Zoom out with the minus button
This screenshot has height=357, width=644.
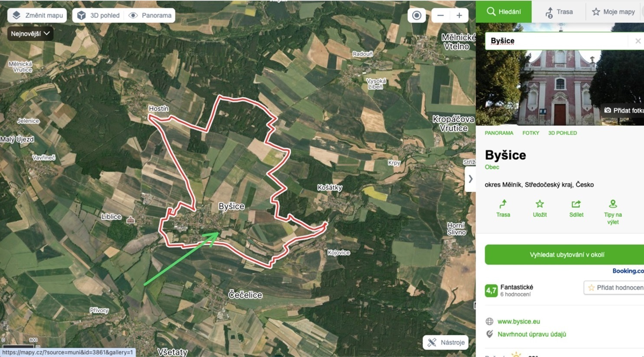tap(441, 16)
